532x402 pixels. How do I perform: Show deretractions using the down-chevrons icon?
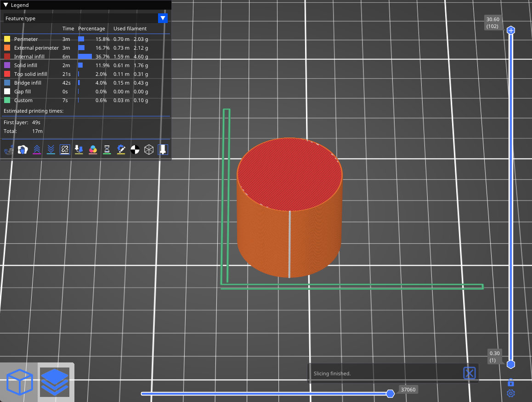coord(51,149)
